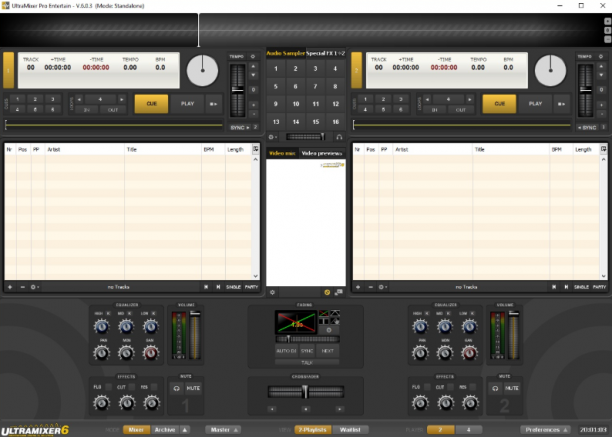Toggle headphone pre-listen for player 2

[x=495, y=388]
